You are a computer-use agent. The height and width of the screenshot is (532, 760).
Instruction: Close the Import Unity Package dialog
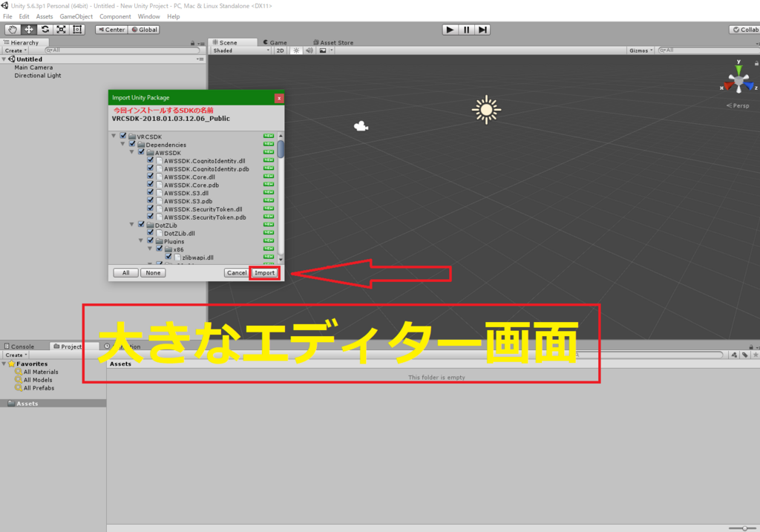[279, 98]
